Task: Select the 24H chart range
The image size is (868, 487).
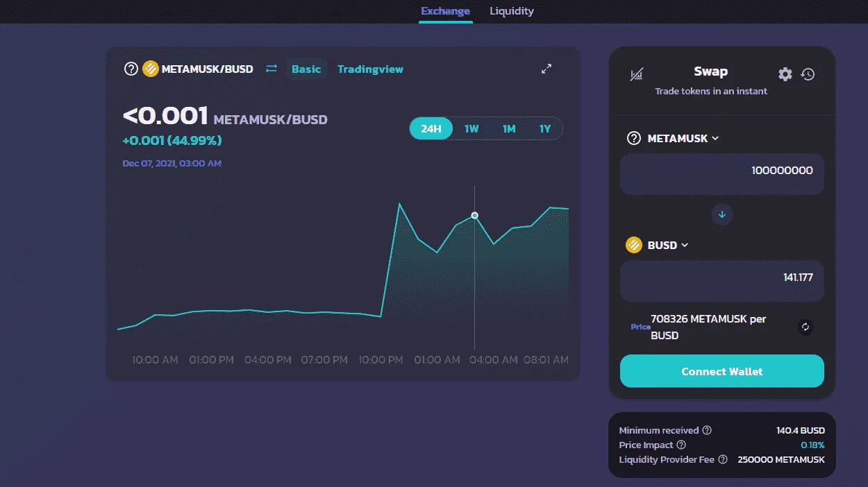Action: [431, 128]
